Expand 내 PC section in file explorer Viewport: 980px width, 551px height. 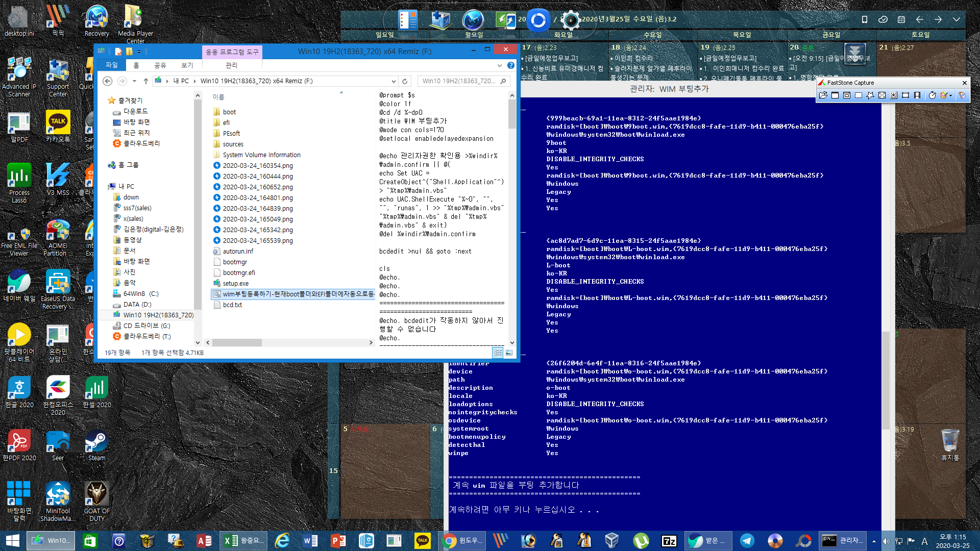(105, 186)
